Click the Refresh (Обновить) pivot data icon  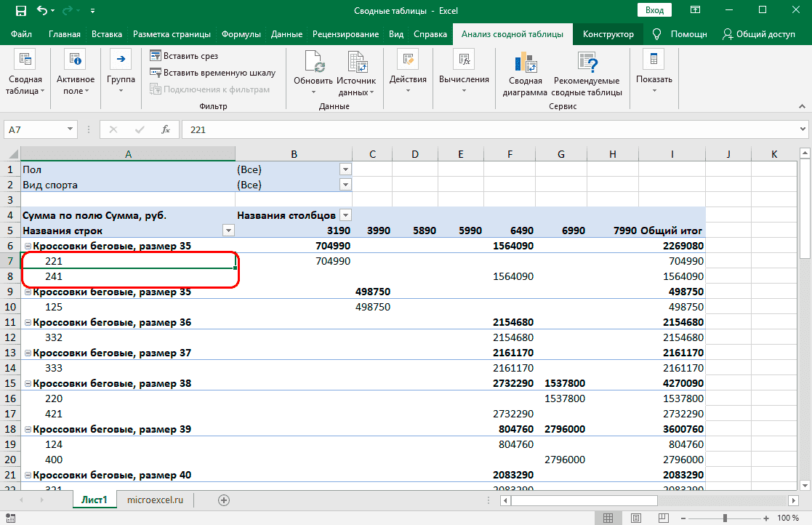click(x=313, y=63)
